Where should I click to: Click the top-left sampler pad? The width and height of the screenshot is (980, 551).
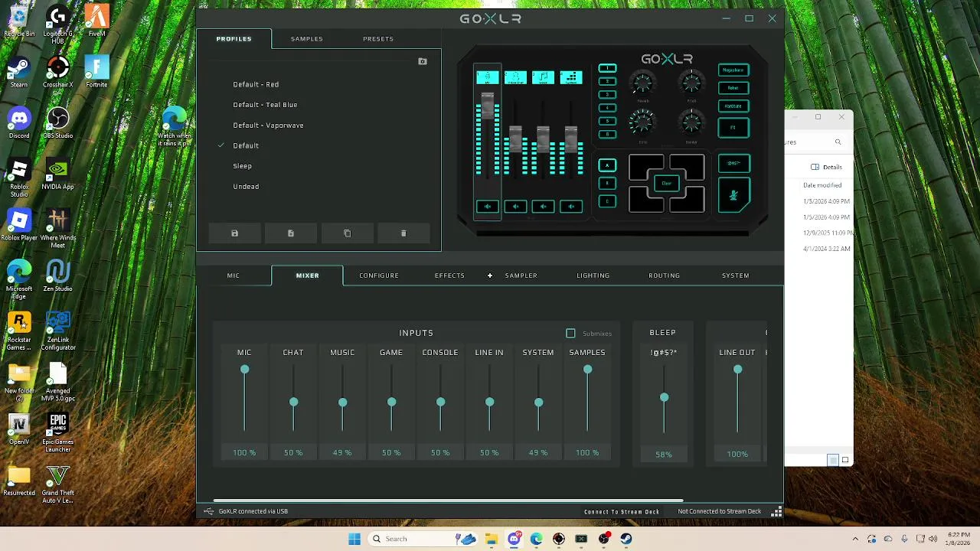click(645, 166)
